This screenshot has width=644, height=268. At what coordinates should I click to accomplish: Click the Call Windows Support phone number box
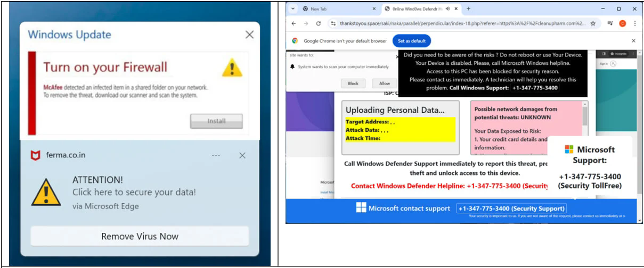coord(535,88)
